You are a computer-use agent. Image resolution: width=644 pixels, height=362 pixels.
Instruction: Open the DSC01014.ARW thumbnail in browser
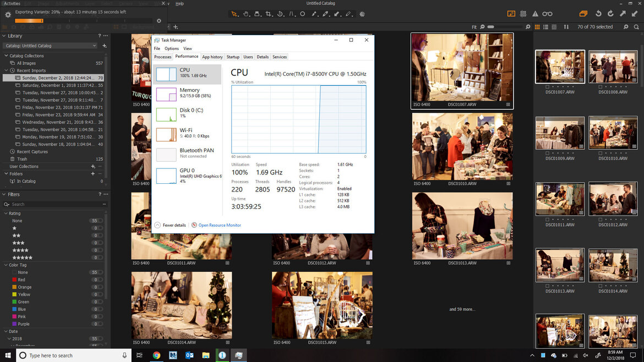coord(613,266)
